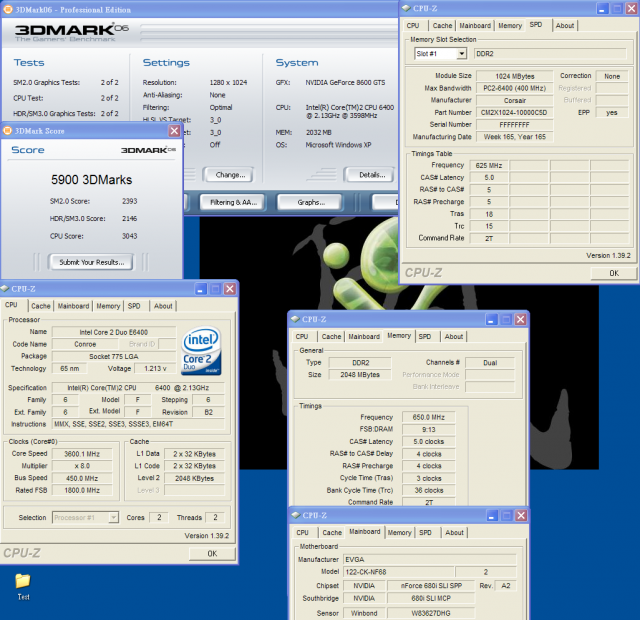The width and height of the screenshot is (640, 620).
Task: Click the NVIDIA GeForce 8600 GTS text
Action: (x=345, y=82)
